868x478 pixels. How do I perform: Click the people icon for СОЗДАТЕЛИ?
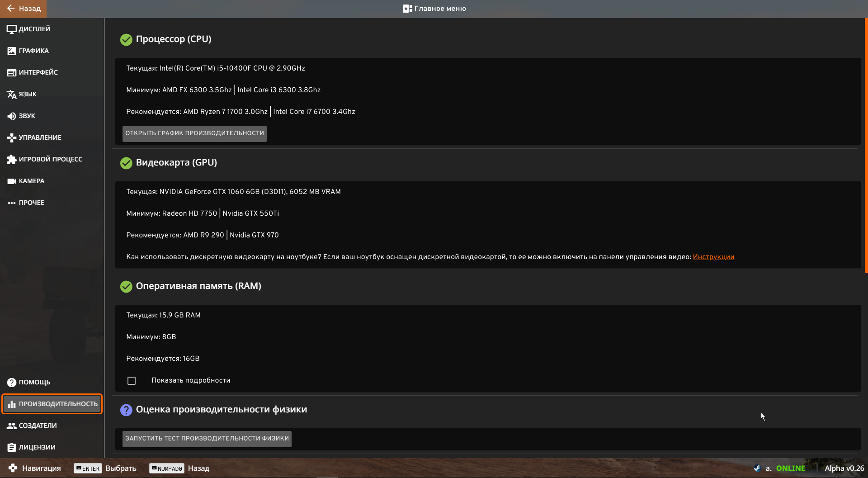(x=12, y=426)
